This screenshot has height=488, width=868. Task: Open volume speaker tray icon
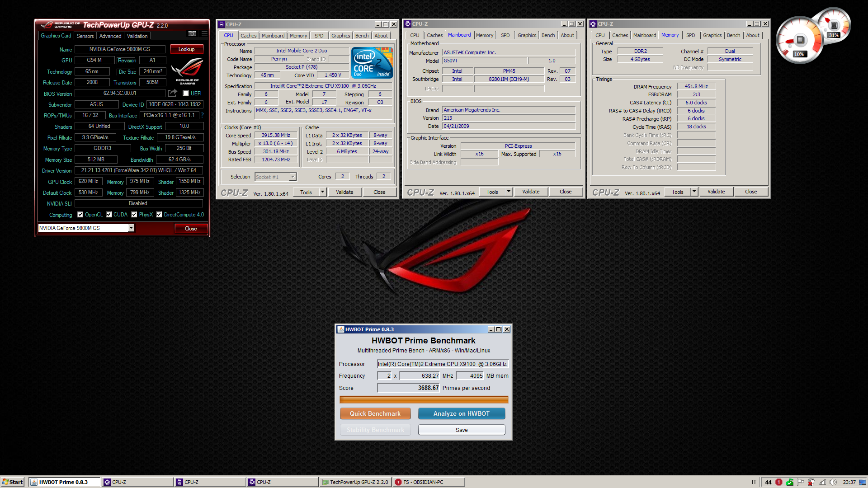pyautogui.click(x=833, y=482)
